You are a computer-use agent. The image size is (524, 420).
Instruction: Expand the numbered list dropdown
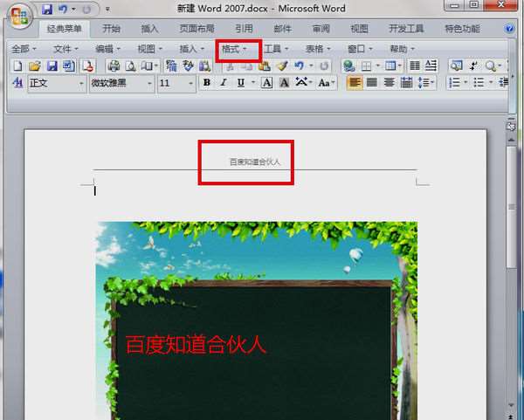click(x=465, y=83)
